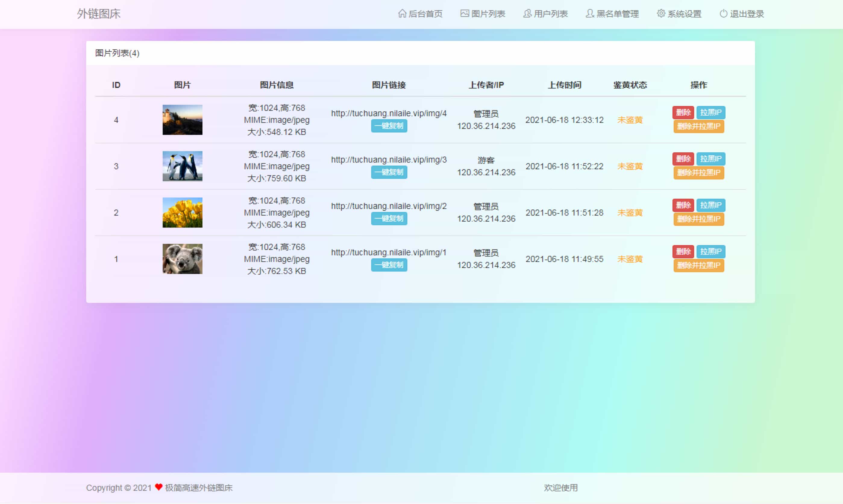Click 一键复制 for the koala image row
This screenshot has width=843, height=504.
coord(389,265)
